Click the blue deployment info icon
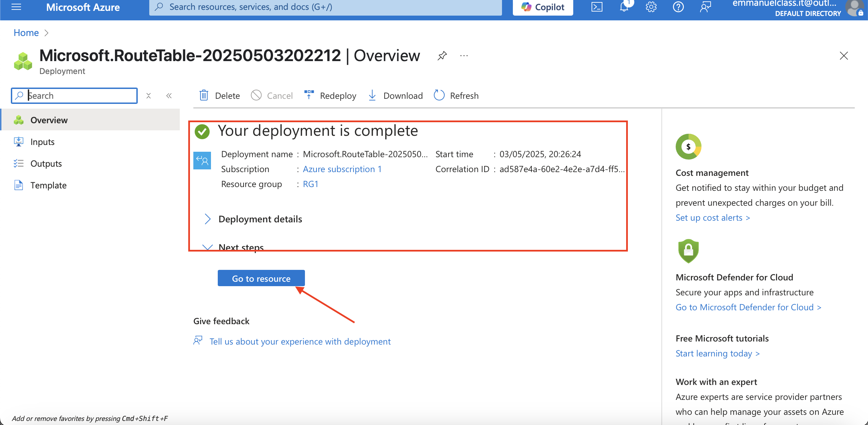Image resolution: width=868 pixels, height=425 pixels. (202, 161)
